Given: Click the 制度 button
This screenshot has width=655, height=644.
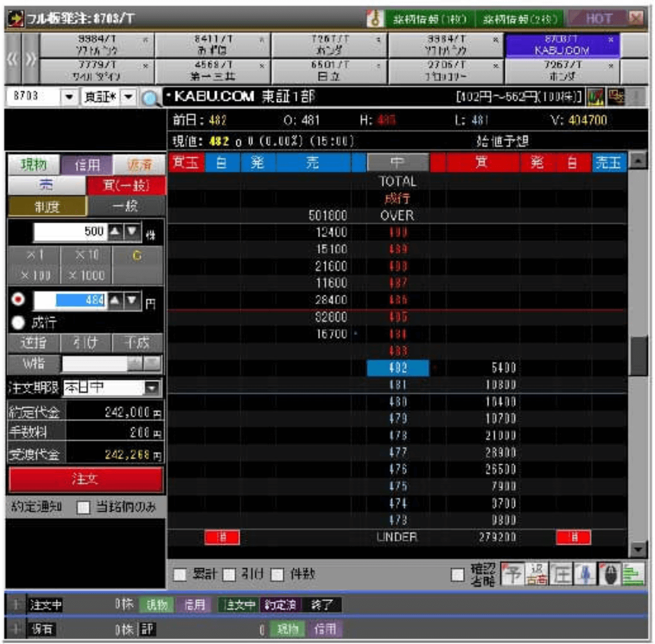Looking at the screenshot, I should 47,207.
